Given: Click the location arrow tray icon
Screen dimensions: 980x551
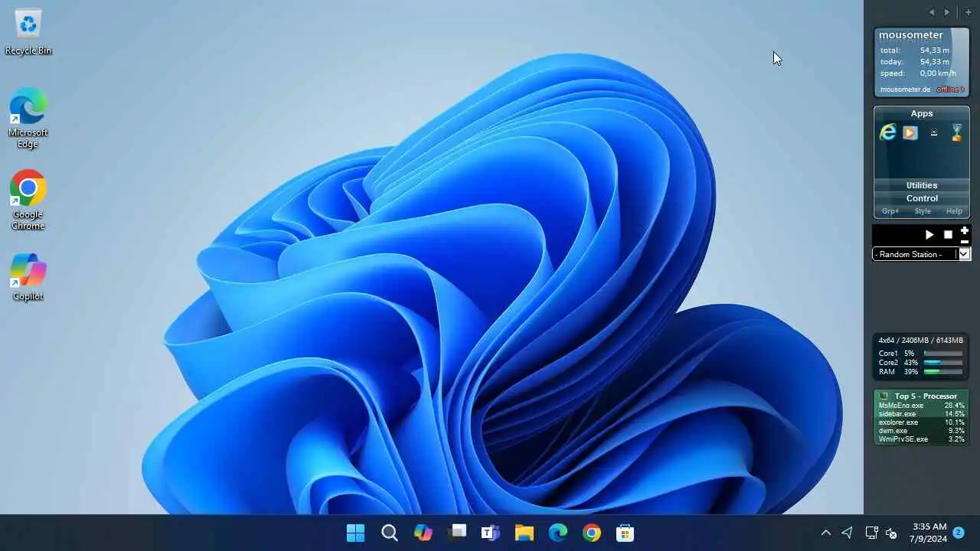Looking at the screenshot, I should coord(847,533).
